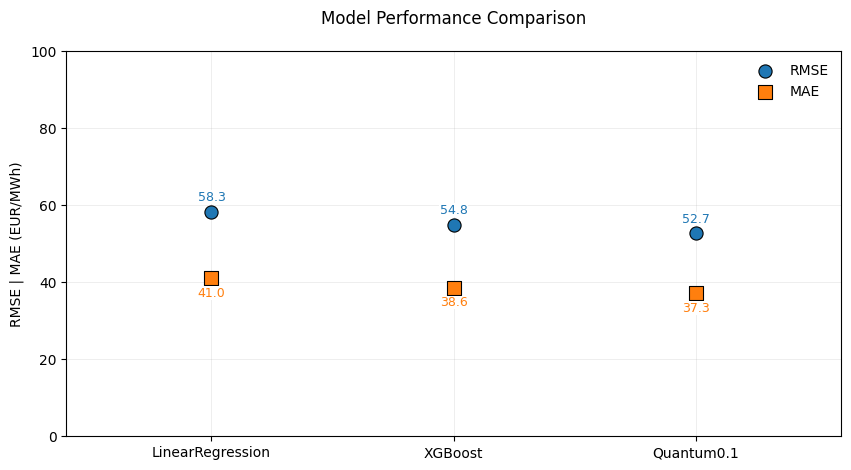Image resolution: width=851 pixels, height=470 pixels.
Task: Click the LinearRegression RMSE circle data point
Action: [211, 212]
